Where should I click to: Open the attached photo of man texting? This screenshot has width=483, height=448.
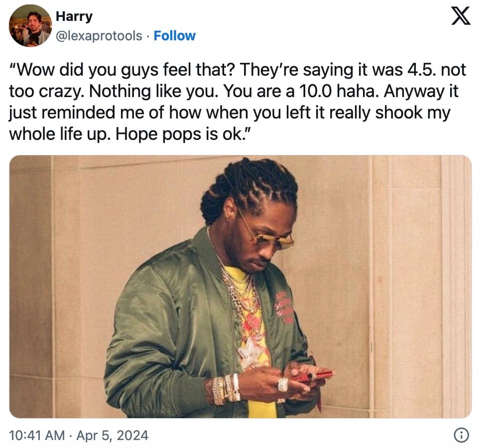tap(241, 286)
